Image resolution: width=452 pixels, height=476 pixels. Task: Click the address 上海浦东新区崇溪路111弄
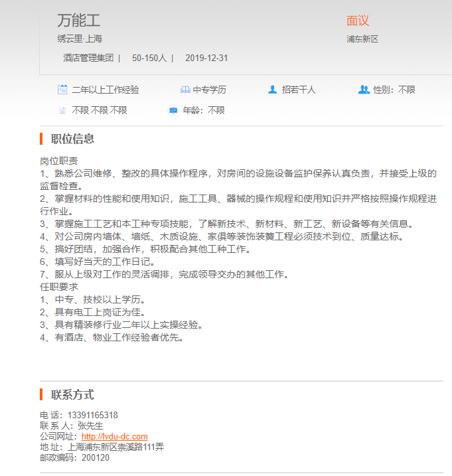point(115,447)
